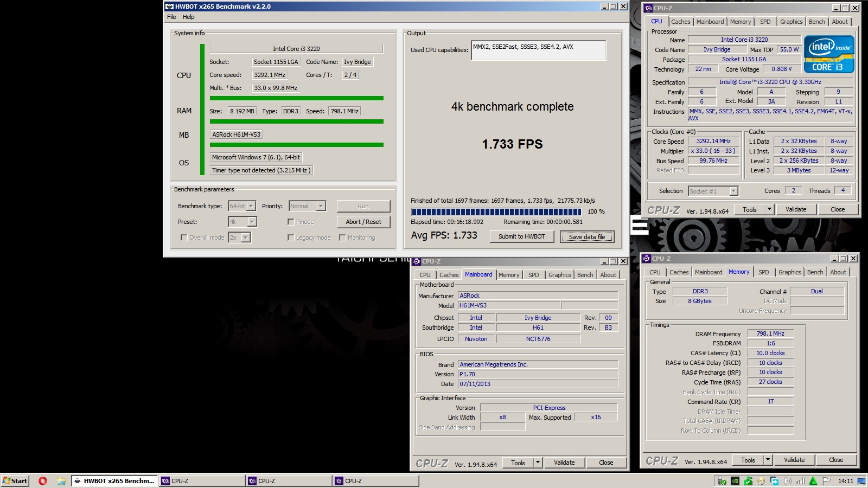This screenshot has height=488, width=868.
Task: Click the blue arrow tray icon
Action: pos(774,481)
